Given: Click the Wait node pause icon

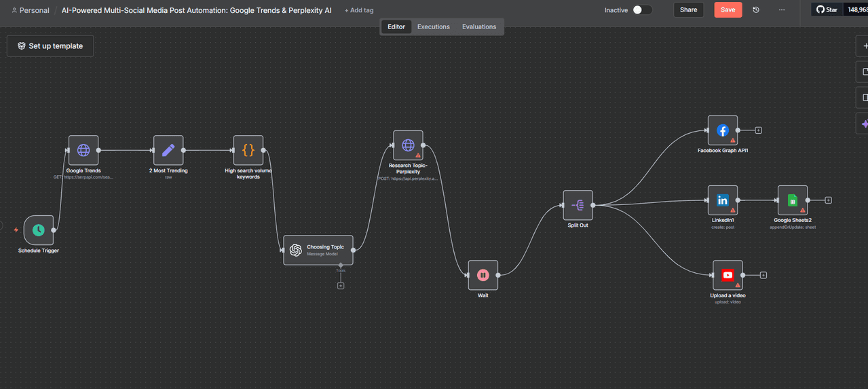Looking at the screenshot, I should (483, 275).
